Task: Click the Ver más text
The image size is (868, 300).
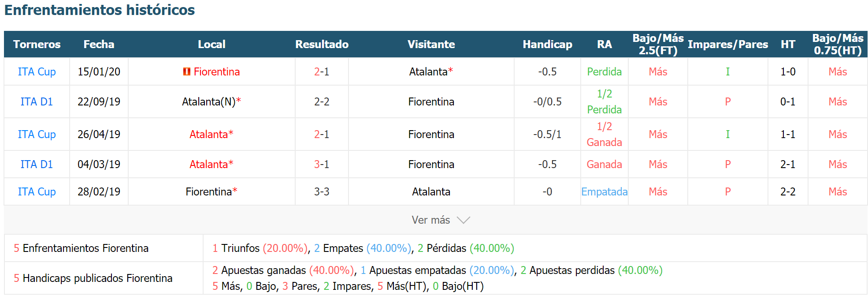Action: coord(431,220)
